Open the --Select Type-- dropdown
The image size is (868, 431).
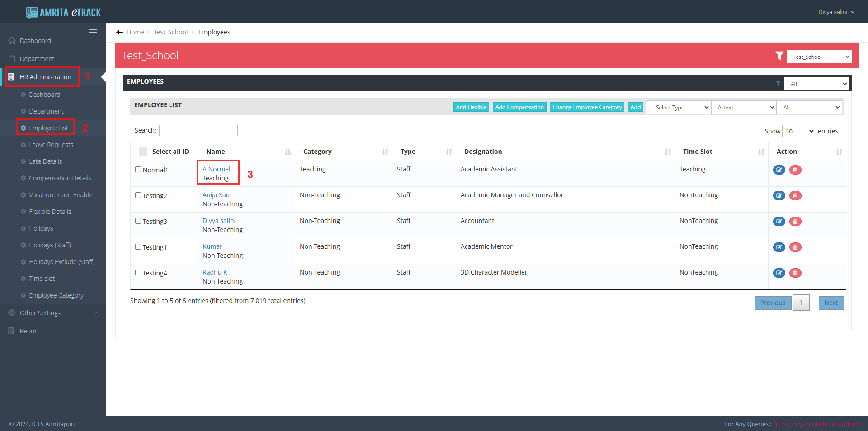click(x=678, y=108)
